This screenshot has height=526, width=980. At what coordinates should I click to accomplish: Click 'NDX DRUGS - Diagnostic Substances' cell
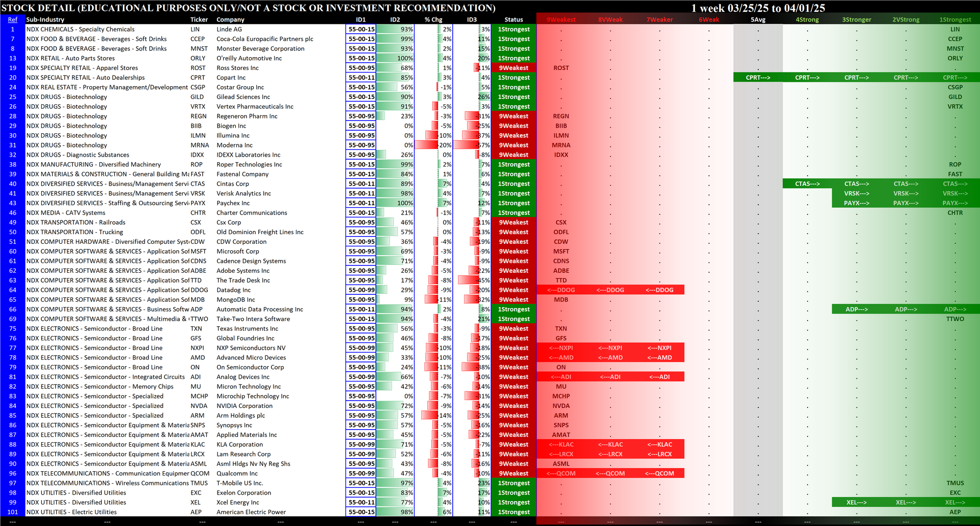coord(78,155)
